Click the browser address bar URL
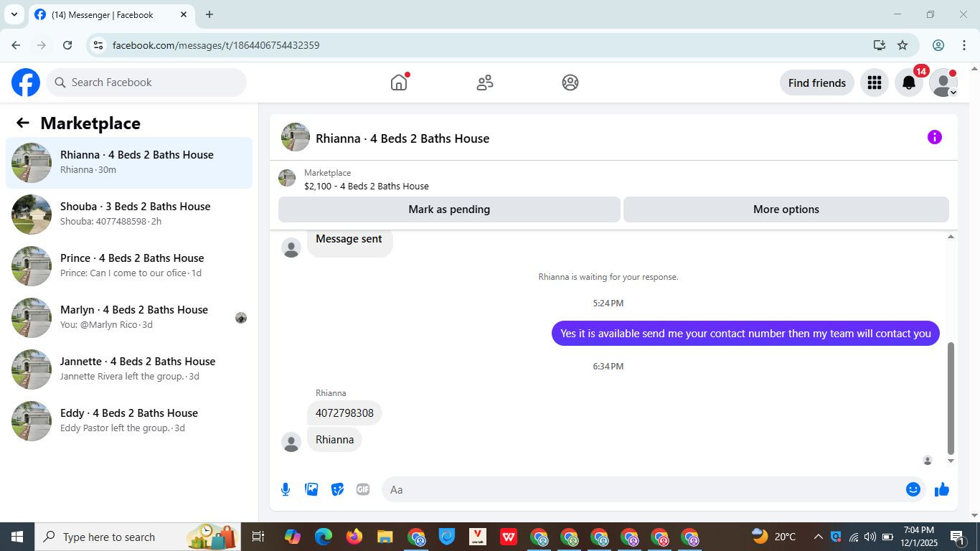The height and width of the screenshot is (551, 980). [x=216, y=45]
